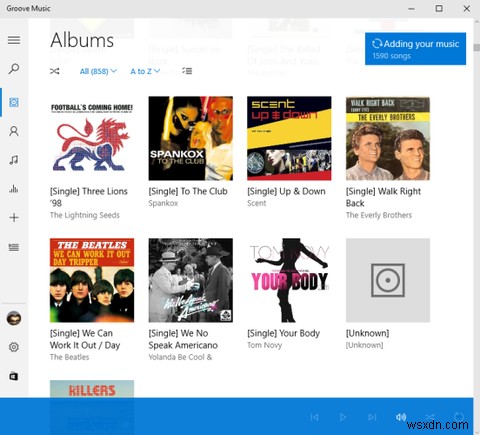This screenshot has width=480, height=435.
Task: Open the search magnifier icon
Action: (x=14, y=69)
